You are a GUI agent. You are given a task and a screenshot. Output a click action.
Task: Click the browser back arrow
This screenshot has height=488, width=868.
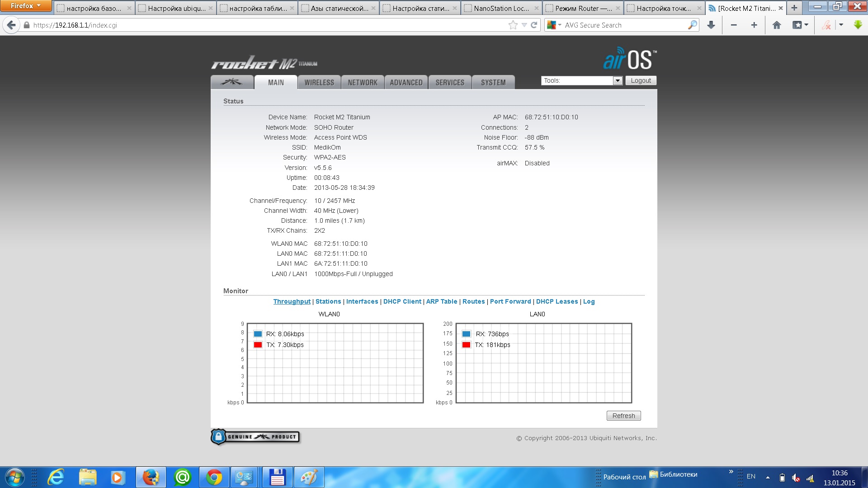point(11,25)
